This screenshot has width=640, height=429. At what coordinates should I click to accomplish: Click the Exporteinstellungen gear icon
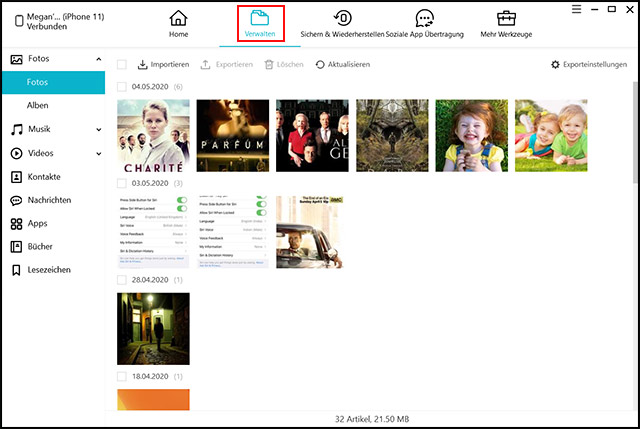555,64
